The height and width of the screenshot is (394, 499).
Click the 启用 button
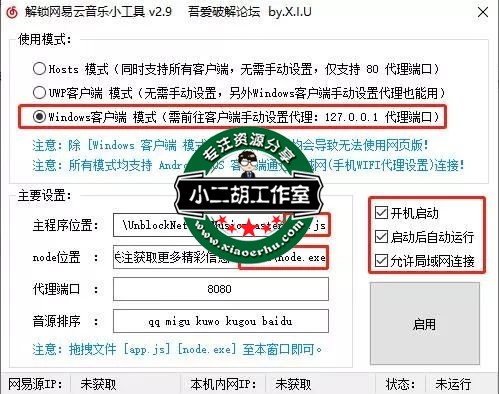pos(425,324)
